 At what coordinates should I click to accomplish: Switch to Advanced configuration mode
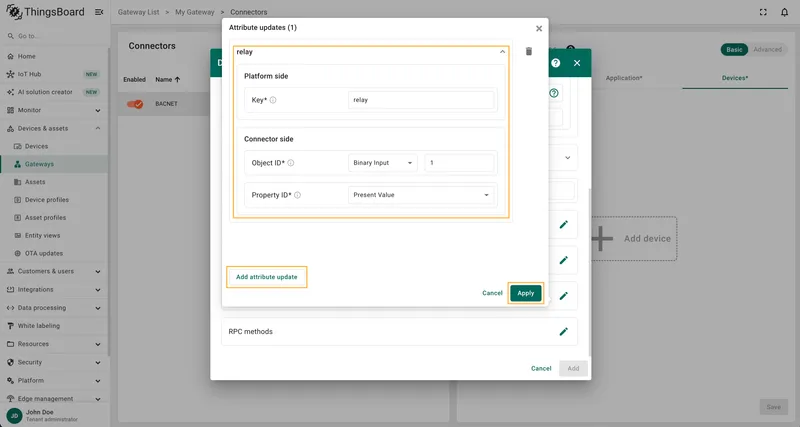click(767, 49)
